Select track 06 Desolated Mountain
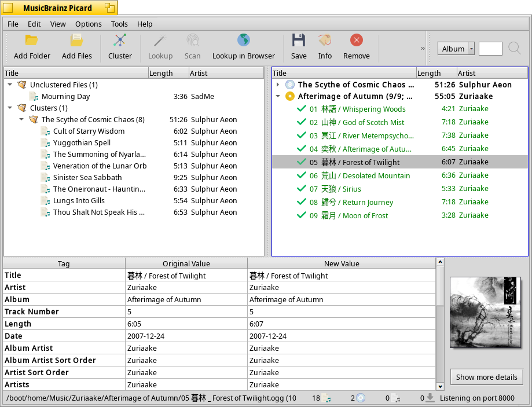This screenshot has width=532, height=407. (399, 175)
